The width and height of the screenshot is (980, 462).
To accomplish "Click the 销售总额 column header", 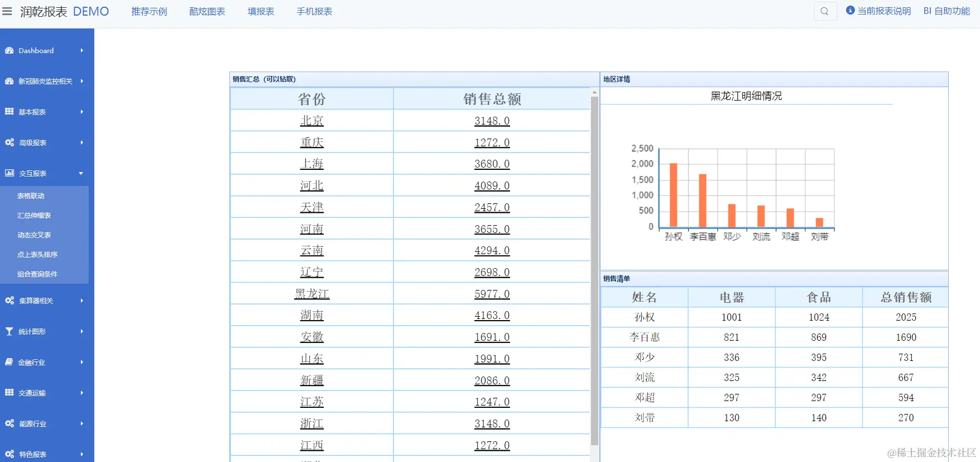I will coord(492,99).
